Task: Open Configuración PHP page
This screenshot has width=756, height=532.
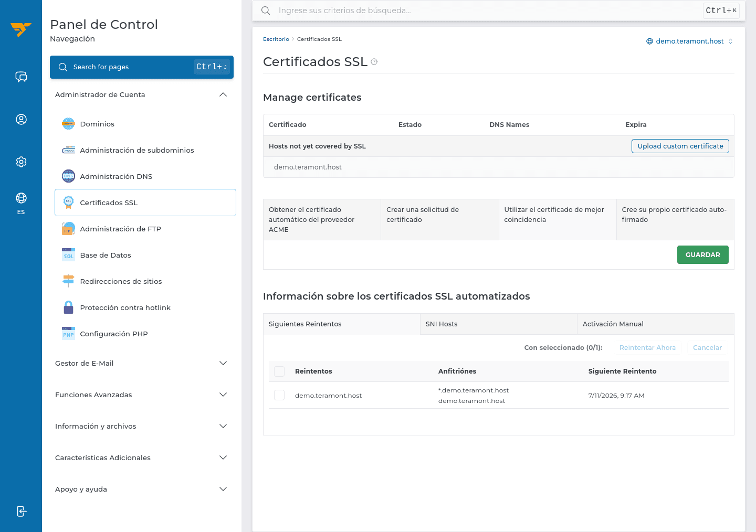Action: [145, 334]
